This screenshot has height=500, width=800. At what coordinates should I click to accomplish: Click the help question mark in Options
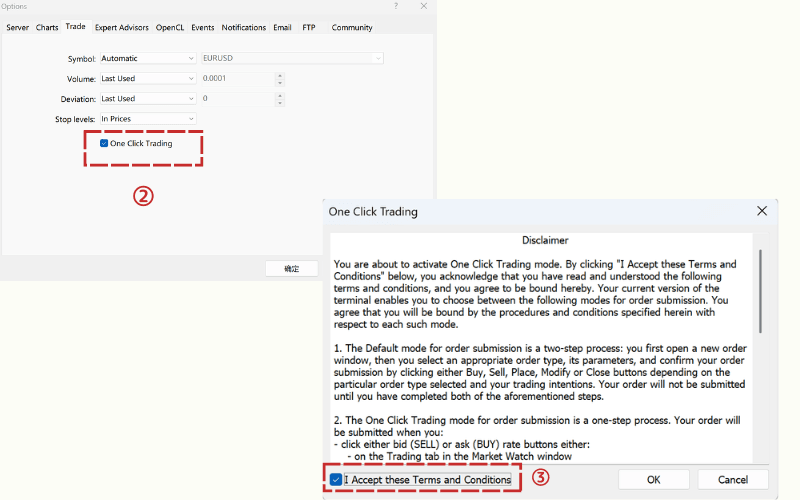pyautogui.click(x=398, y=6)
